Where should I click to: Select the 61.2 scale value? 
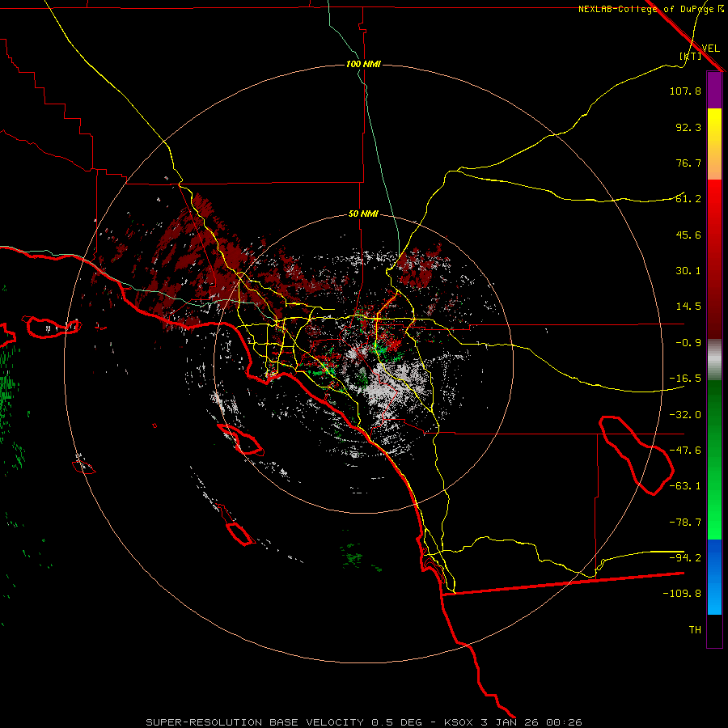tap(688, 199)
